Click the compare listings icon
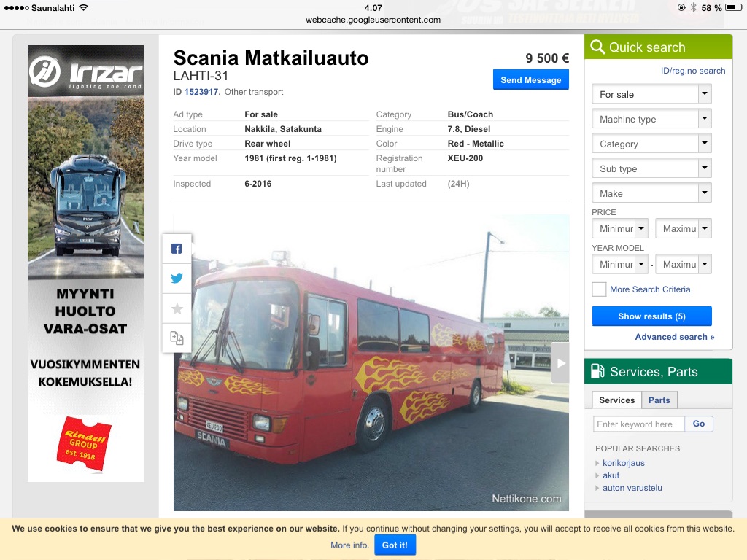This screenshot has height=560, width=747. tap(177, 338)
